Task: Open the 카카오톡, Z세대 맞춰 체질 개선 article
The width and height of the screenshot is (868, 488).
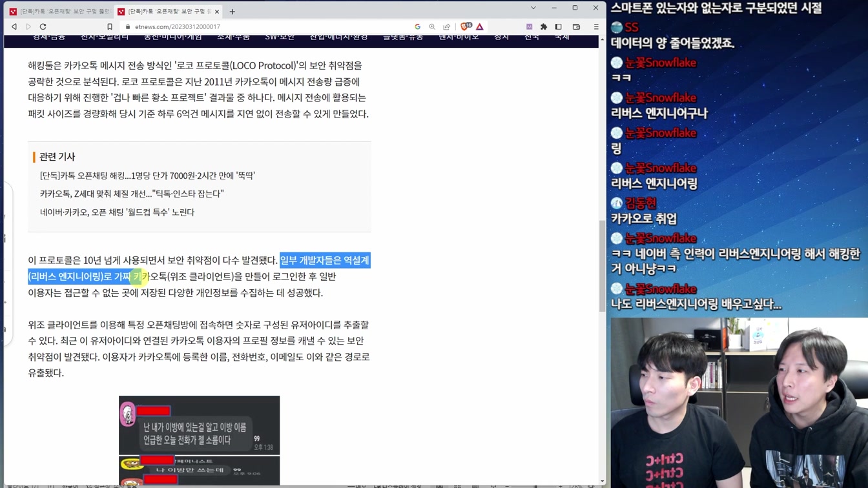Action: 132,194
